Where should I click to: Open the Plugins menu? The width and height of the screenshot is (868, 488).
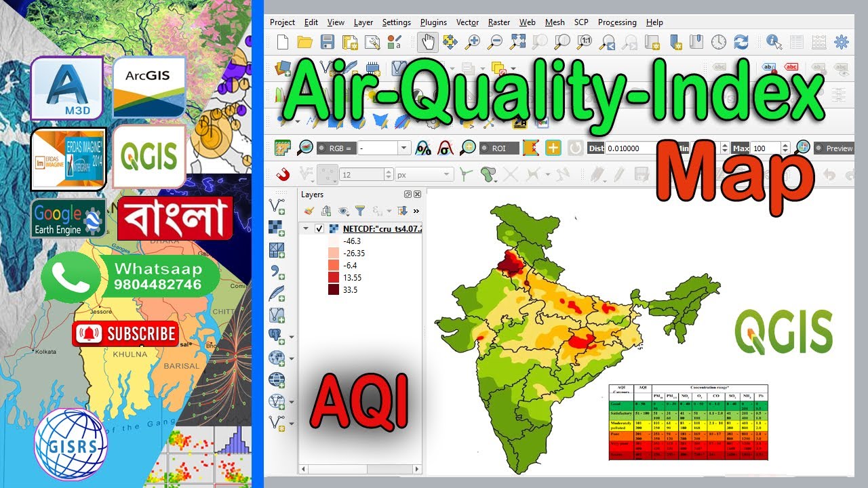point(433,22)
